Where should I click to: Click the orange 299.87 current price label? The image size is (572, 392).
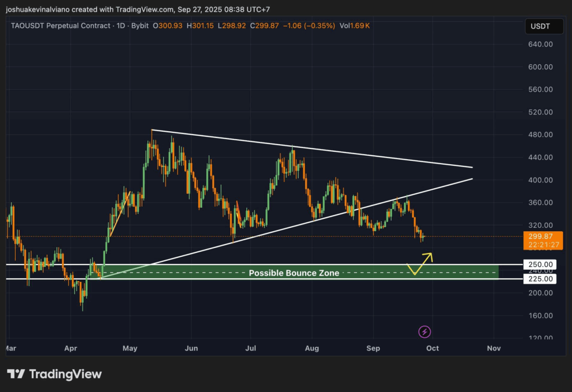541,236
